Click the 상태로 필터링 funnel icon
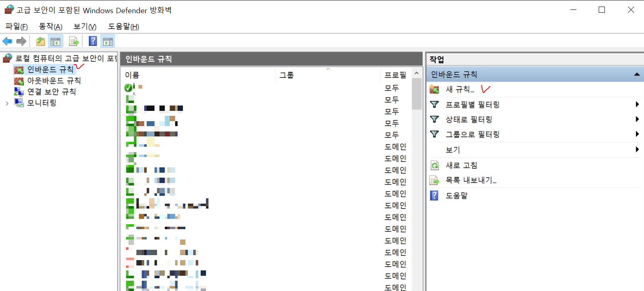Screen dimensions: 644x291 click(434, 119)
